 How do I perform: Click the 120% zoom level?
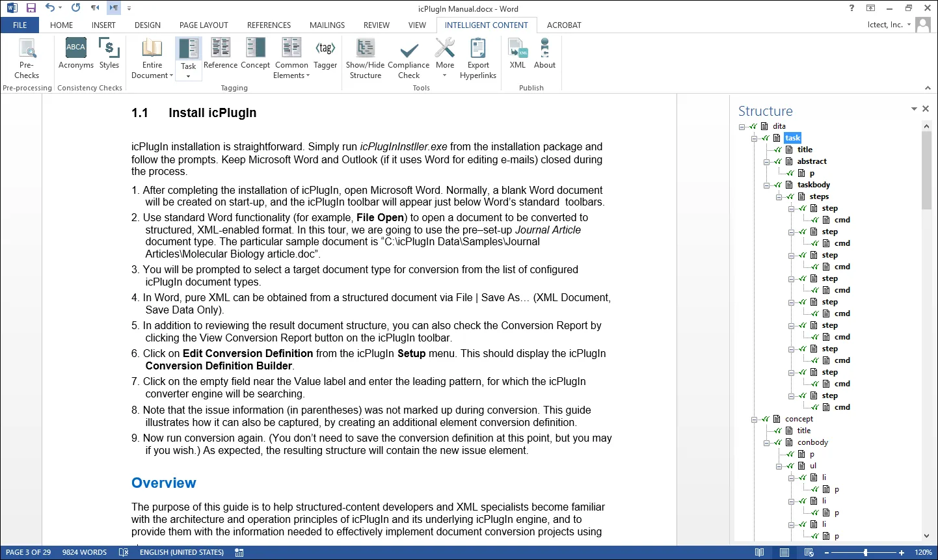(x=923, y=552)
